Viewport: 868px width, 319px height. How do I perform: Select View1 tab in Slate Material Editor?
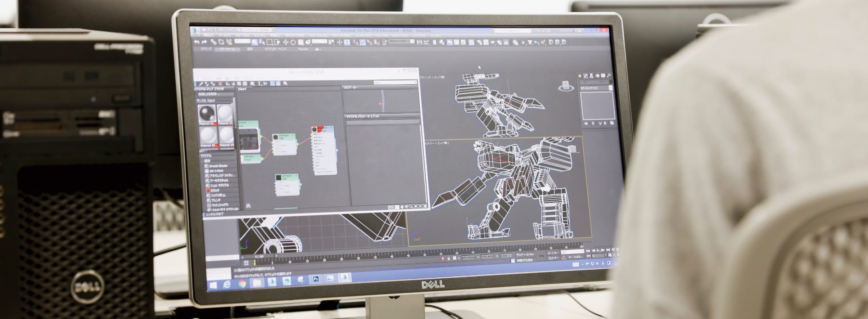tap(243, 89)
